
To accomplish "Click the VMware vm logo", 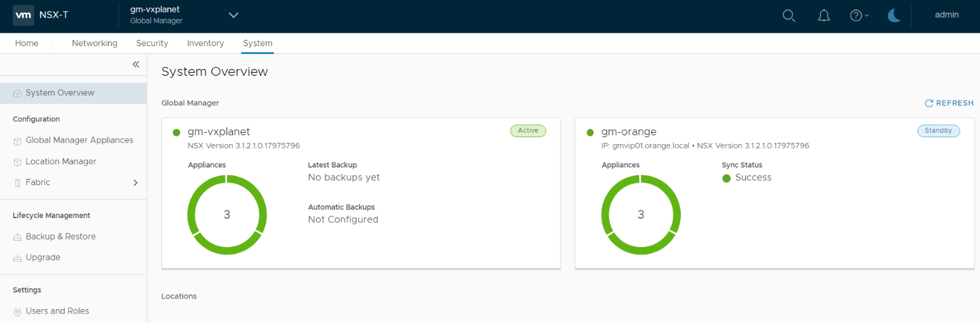I will pyautogui.click(x=23, y=15).
